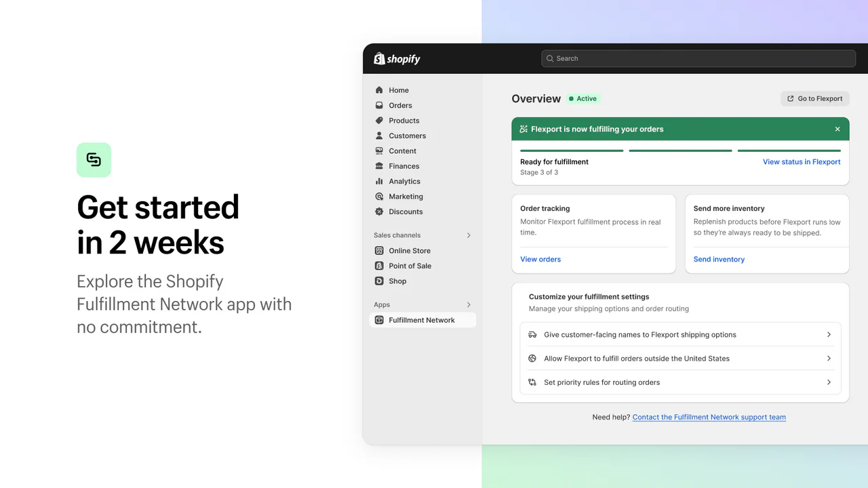Click into the Search field
Viewport: 868px width, 488px height.
698,58
